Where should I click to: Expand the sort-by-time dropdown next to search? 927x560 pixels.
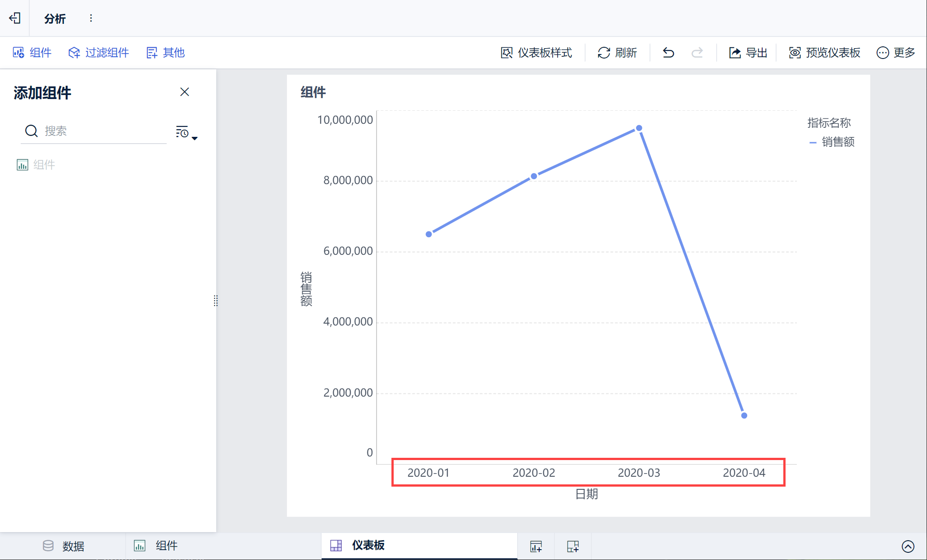point(186,132)
